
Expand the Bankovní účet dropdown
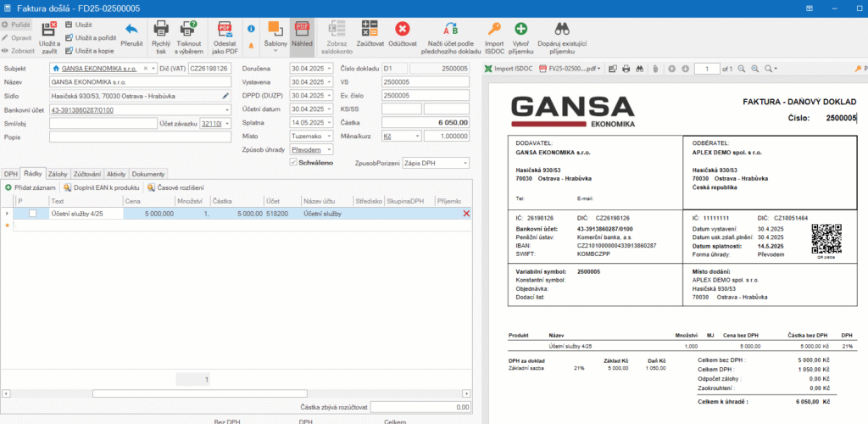(x=227, y=109)
